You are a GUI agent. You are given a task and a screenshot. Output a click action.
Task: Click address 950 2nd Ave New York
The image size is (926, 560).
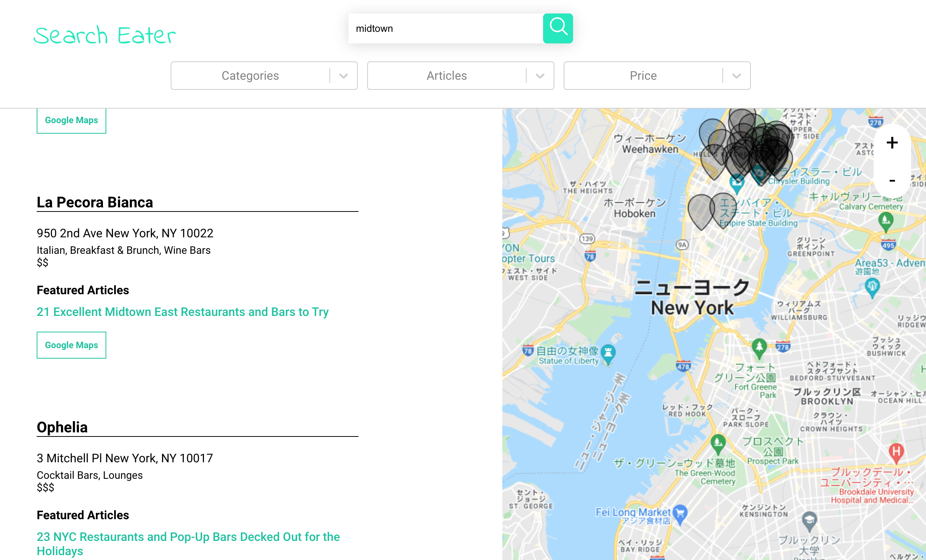pyautogui.click(x=125, y=234)
